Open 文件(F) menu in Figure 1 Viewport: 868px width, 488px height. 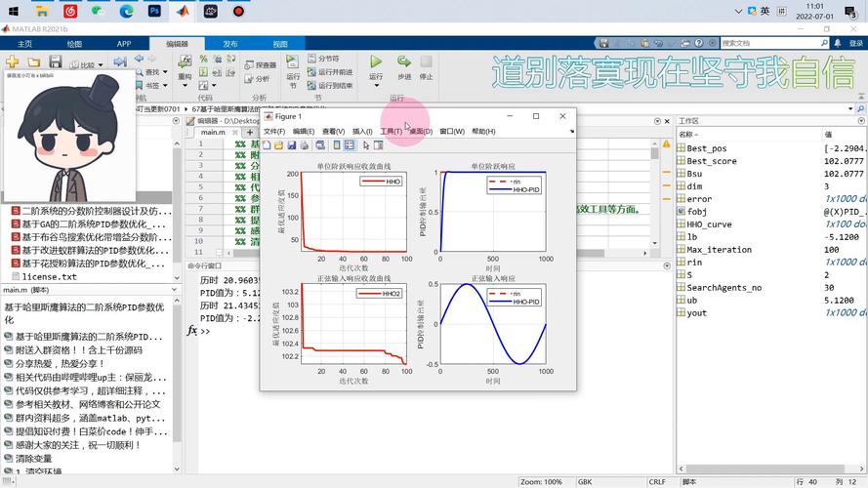point(274,131)
